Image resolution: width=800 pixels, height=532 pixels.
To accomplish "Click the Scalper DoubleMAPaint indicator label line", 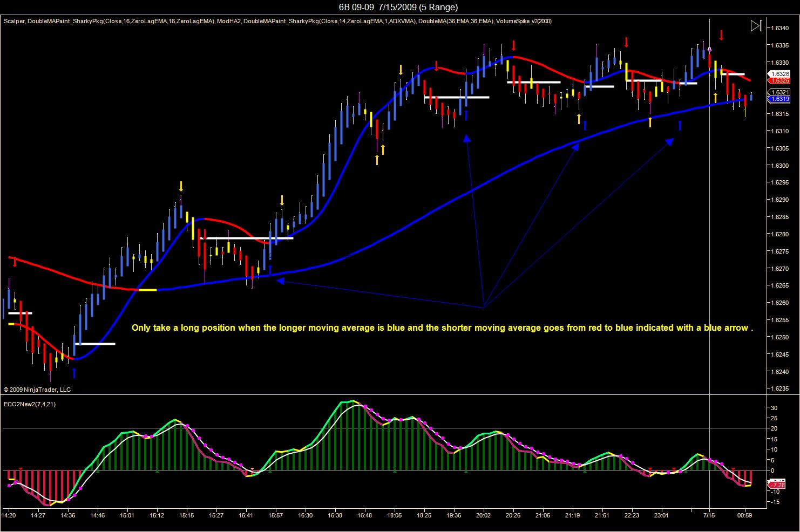I will [277, 21].
